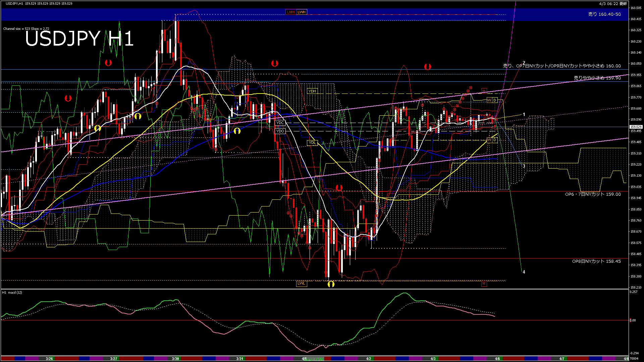
Task: Click the 3/30 date on the time axis
Action: (175, 359)
